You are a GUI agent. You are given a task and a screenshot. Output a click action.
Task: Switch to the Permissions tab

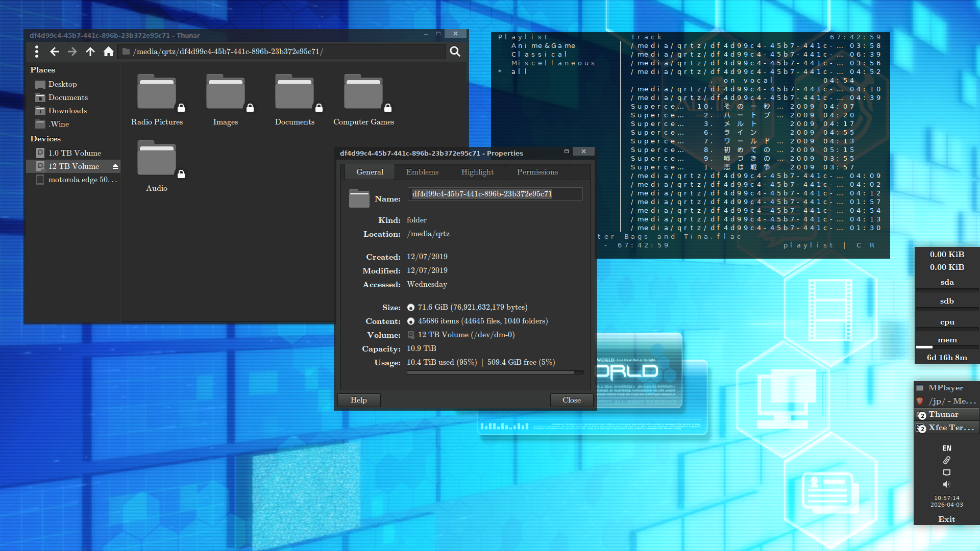(x=537, y=172)
